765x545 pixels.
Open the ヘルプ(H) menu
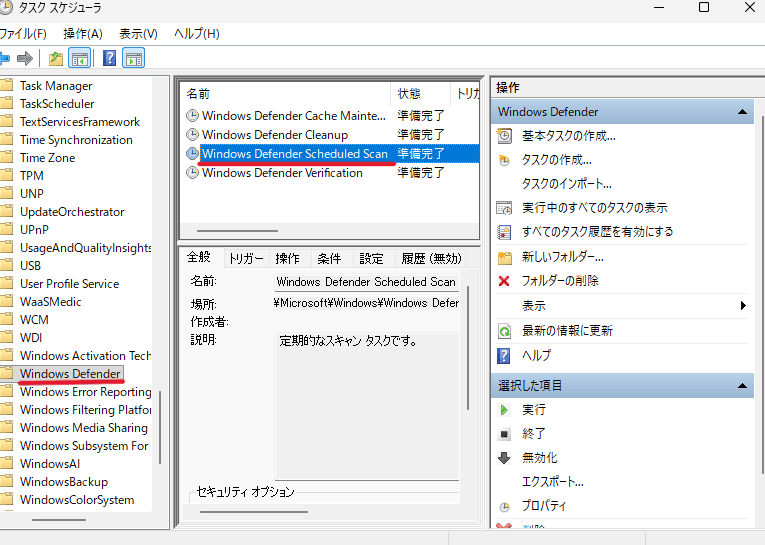coord(197,34)
